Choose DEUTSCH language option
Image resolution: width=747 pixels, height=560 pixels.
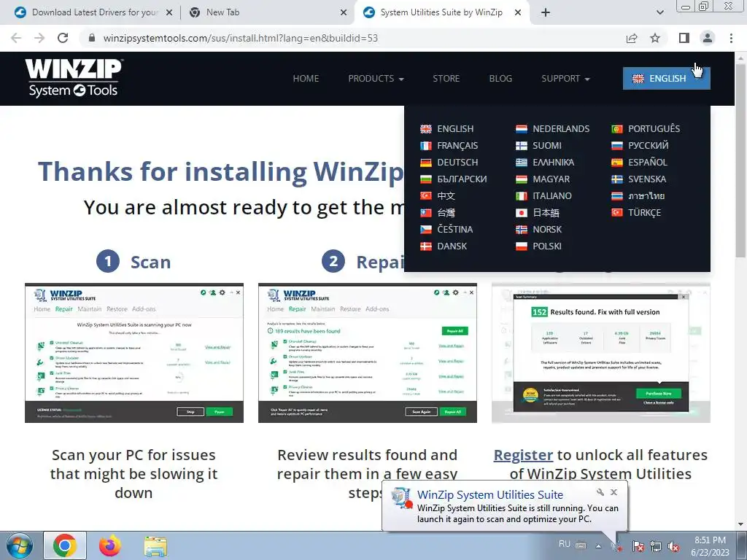tap(449, 163)
